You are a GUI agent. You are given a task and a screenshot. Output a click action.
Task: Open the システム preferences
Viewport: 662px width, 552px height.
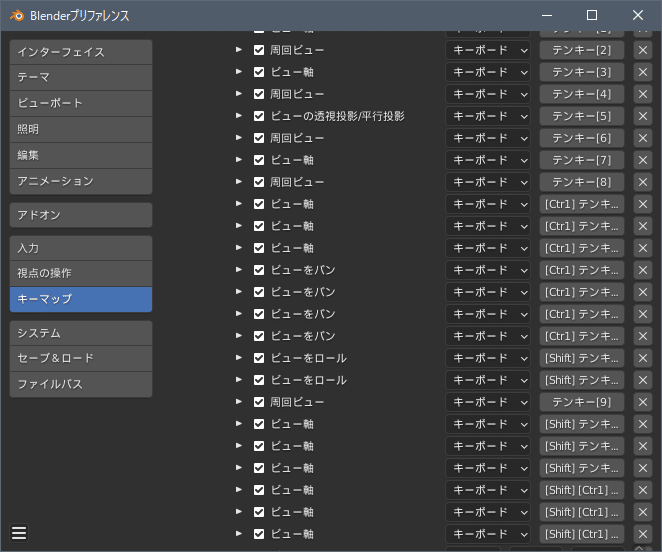tap(81, 333)
